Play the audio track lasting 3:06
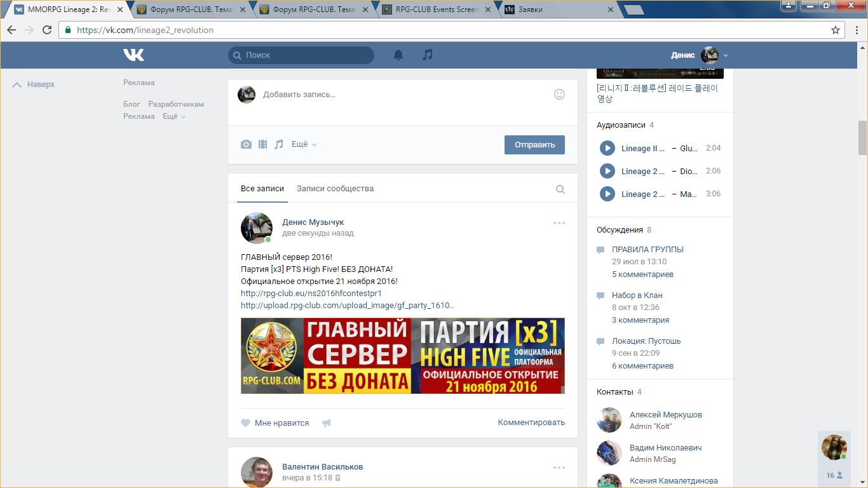Viewport: 868px width, 488px height. tap(607, 194)
